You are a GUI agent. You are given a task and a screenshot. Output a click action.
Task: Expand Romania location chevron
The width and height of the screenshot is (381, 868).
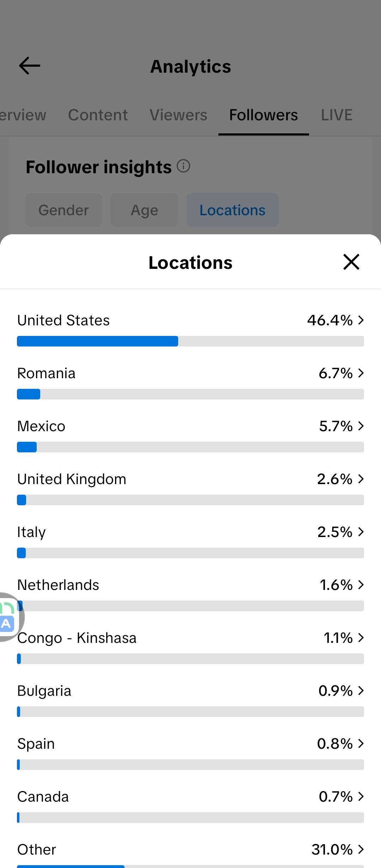(361, 373)
